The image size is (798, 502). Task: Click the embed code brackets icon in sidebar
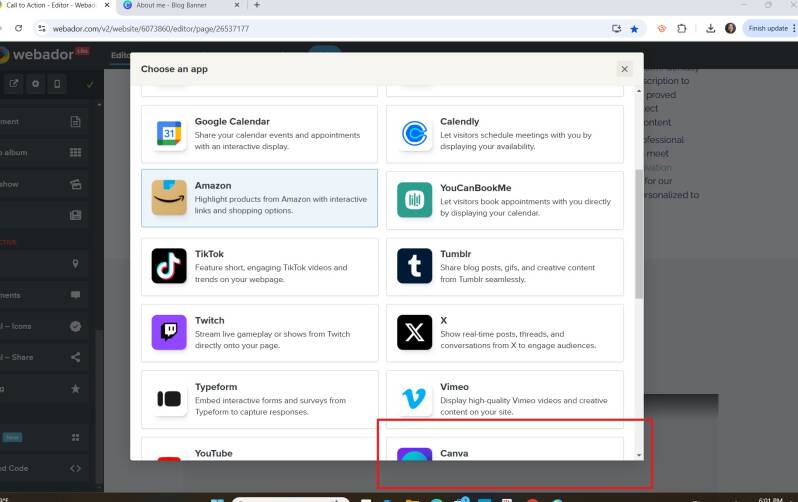point(75,468)
